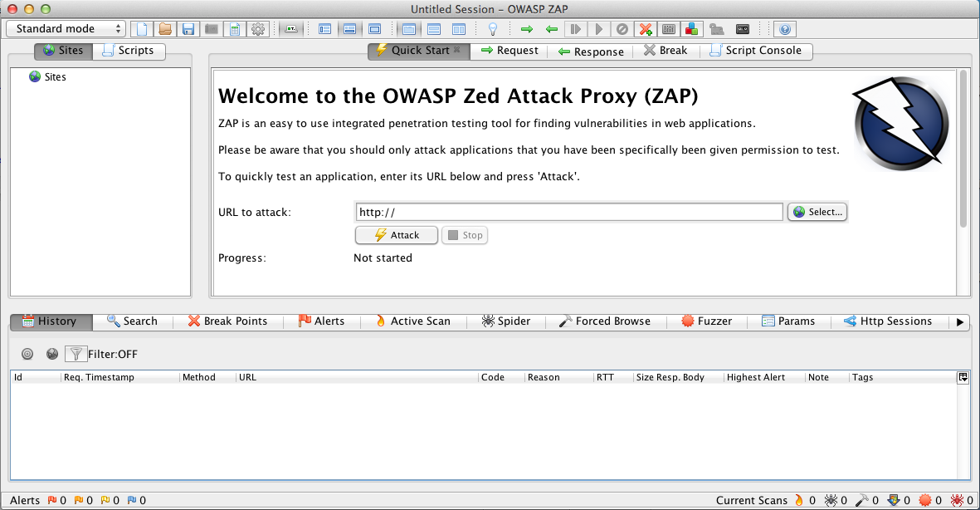Click the spider scan count in Current Scans
The image size is (980, 510).
coord(836,501)
